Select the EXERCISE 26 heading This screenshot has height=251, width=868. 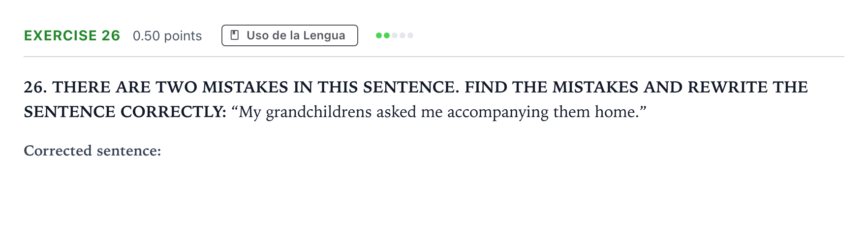(x=72, y=35)
